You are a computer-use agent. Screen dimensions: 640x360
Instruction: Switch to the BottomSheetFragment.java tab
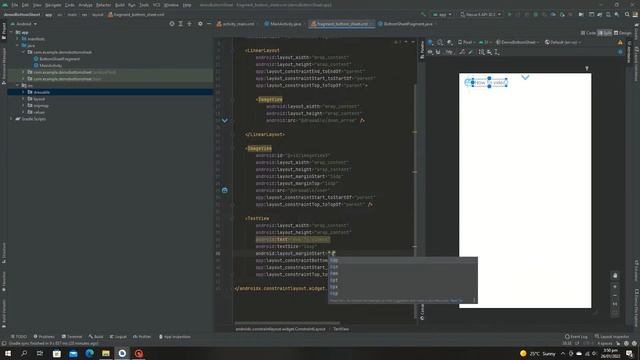(x=406, y=24)
